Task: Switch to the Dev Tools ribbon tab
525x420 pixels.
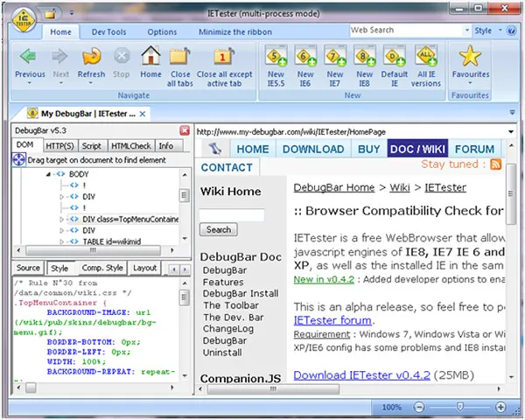Action: click(108, 32)
